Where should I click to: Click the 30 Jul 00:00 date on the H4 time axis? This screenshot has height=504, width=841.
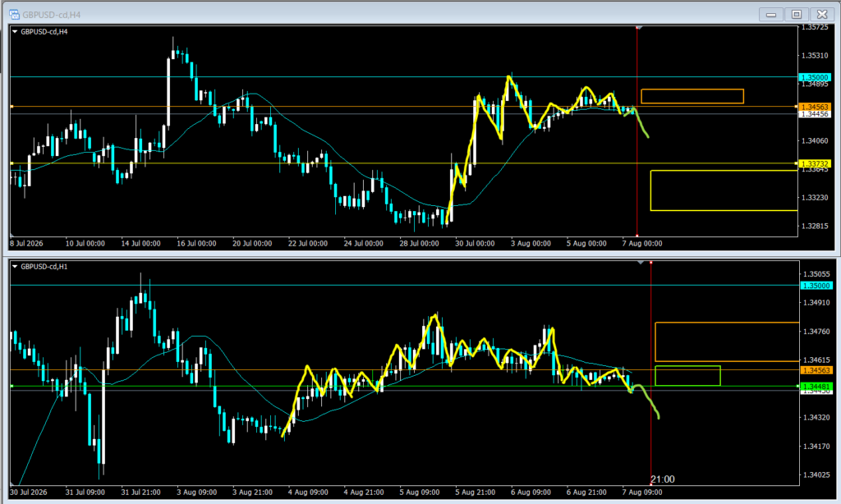pyautogui.click(x=476, y=244)
